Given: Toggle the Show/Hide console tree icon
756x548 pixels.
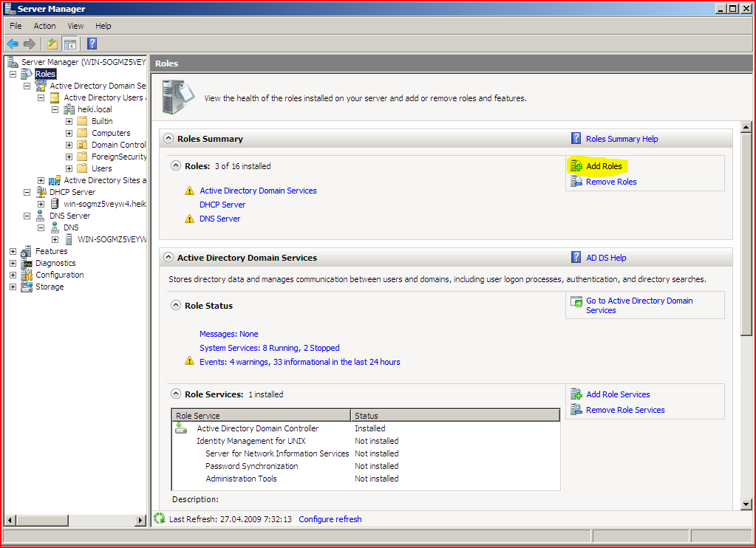Looking at the screenshot, I should click(70, 44).
